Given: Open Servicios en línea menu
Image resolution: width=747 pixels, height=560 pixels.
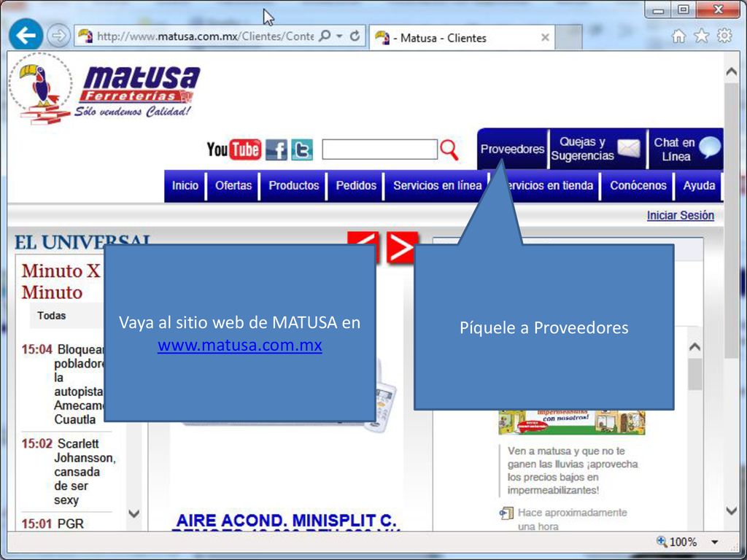Looking at the screenshot, I should (x=438, y=185).
